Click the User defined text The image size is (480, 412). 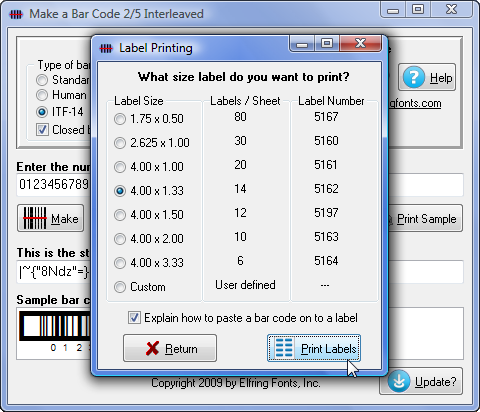tap(245, 285)
